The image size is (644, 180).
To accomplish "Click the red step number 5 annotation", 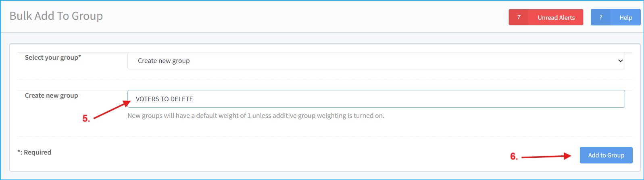I will [x=86, y=119].
